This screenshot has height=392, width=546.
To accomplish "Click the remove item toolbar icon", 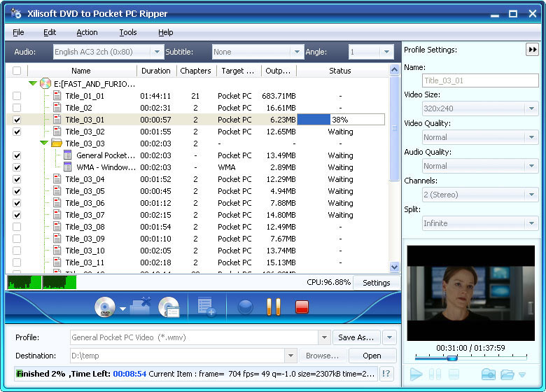I will (x=140, y=306).
